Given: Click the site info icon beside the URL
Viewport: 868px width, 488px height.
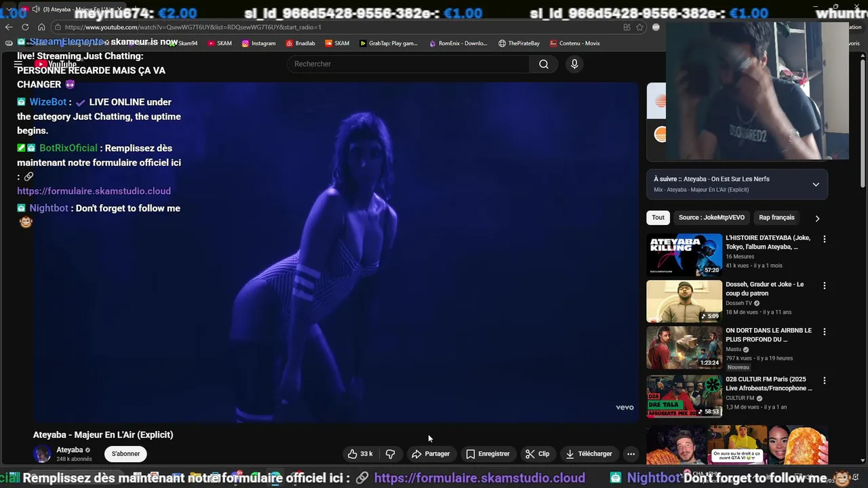Looking at the screenshot, I should (x=58, y=27).
